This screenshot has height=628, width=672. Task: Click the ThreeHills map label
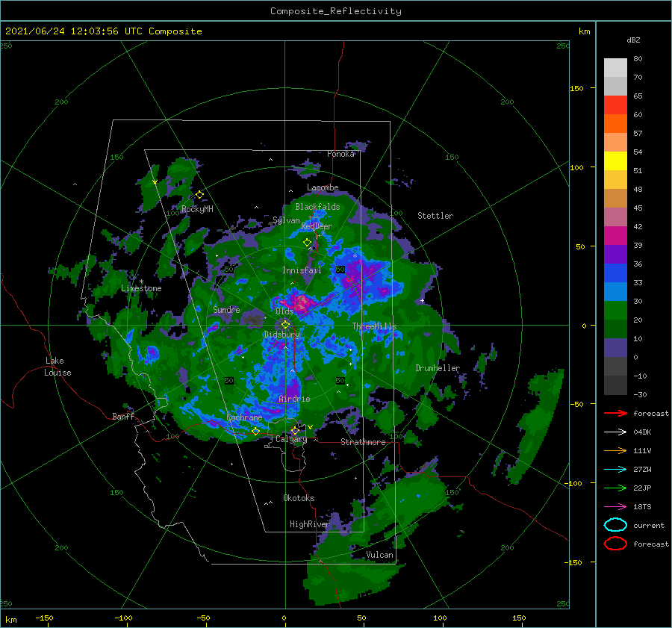374,326
